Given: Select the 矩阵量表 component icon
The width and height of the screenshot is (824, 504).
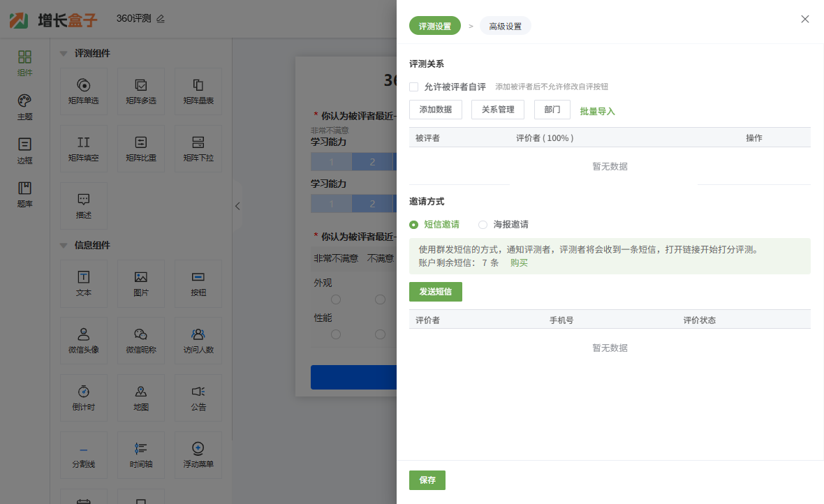Looking at the screenshot, I should (x=198, y=85).
